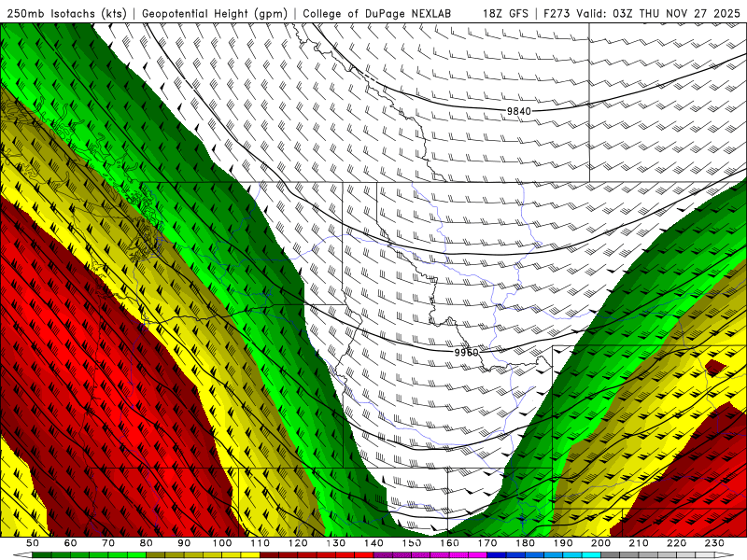The image size is (747, 560).
Task: Click the '250mb Isotachs (kts)' title text
Action: (x=66, y=13)
